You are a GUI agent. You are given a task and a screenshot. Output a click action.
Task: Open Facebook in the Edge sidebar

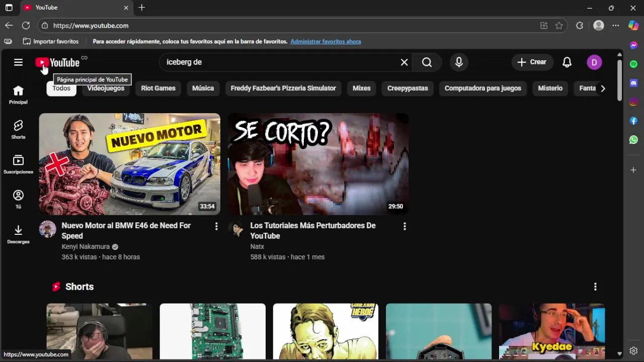pos(633,121)
